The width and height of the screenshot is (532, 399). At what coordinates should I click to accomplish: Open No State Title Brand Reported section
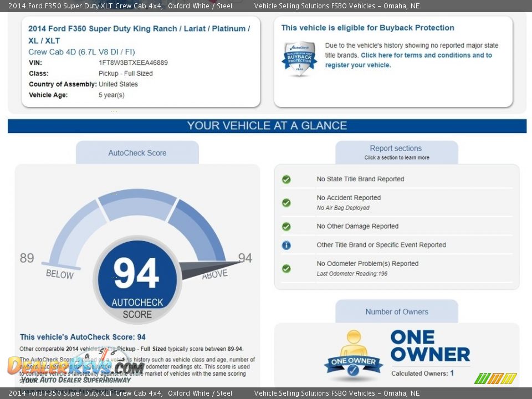(x=360, y=179)
